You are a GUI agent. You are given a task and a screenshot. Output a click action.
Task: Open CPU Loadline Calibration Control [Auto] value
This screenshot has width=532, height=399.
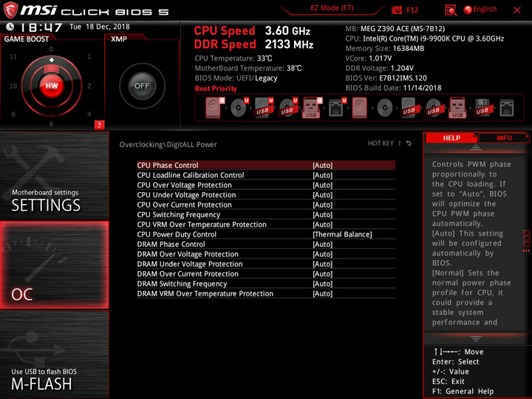(322, 175)
